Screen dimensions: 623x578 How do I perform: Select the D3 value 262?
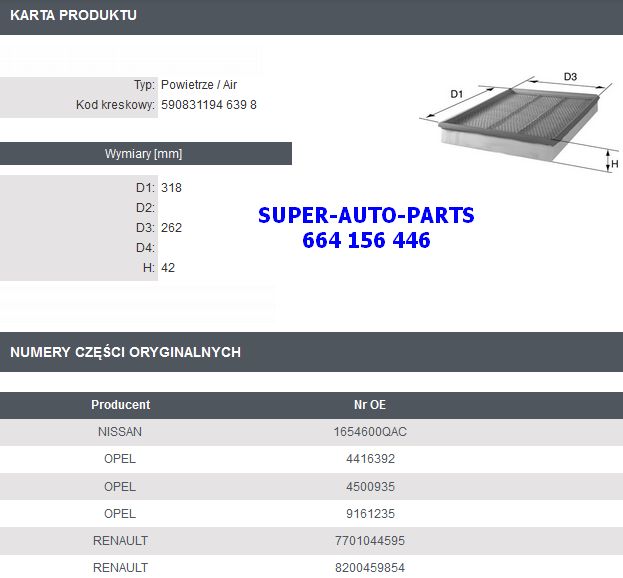pyautogui.click(x=171, y=228)
